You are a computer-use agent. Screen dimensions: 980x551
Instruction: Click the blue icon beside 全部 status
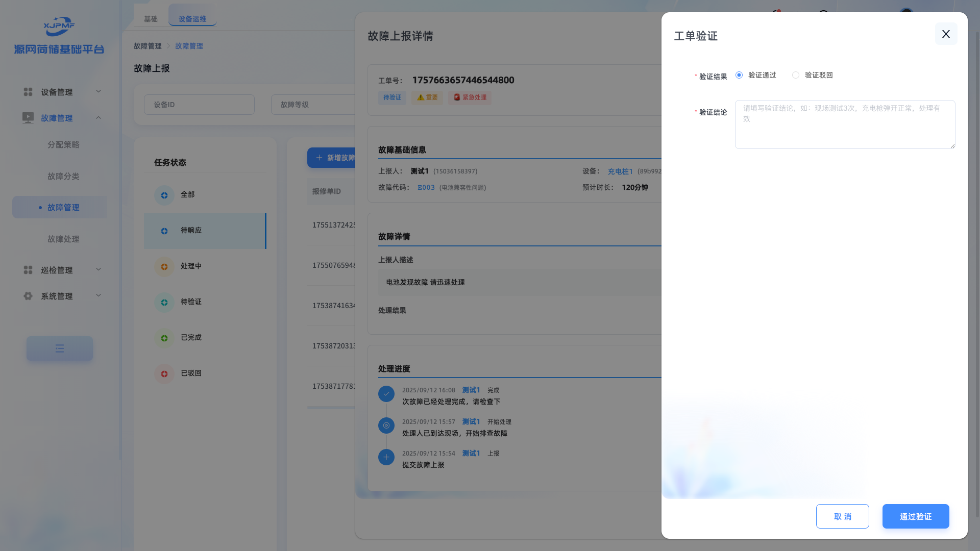(164, 195)
